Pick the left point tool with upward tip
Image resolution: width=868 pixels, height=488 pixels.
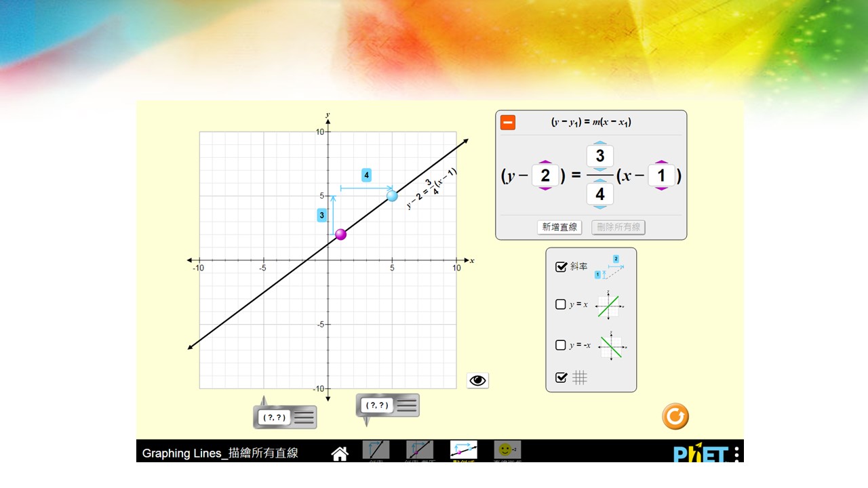pyautogui.click(x=285, y=417)
